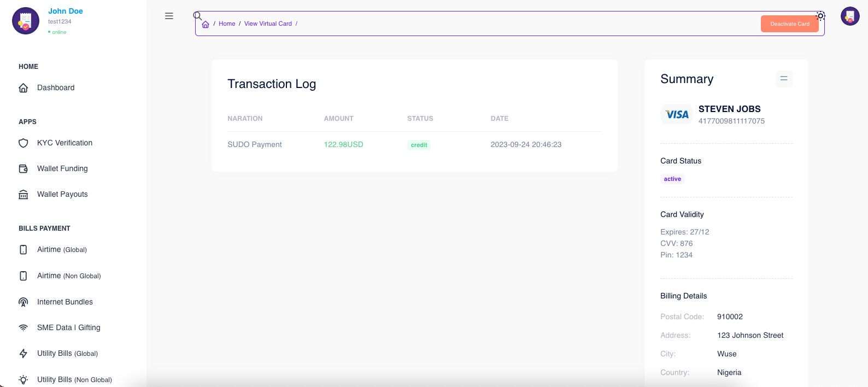Open the user avatar at top right
868x387 pixels.
850,16
